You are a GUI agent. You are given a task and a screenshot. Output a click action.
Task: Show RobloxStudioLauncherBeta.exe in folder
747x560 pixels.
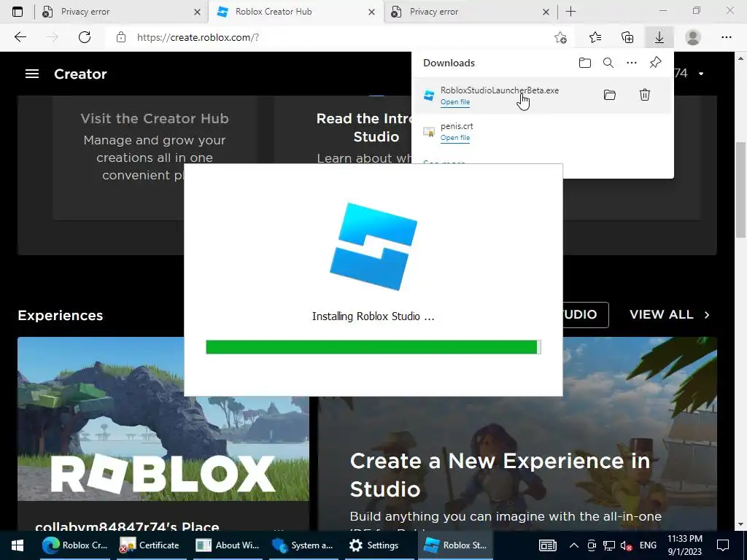[x=610, y=95]
